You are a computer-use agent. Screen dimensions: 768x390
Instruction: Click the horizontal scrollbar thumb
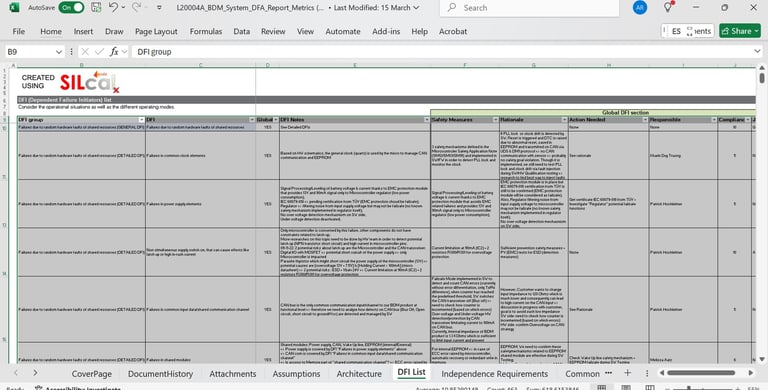point(701,373)
